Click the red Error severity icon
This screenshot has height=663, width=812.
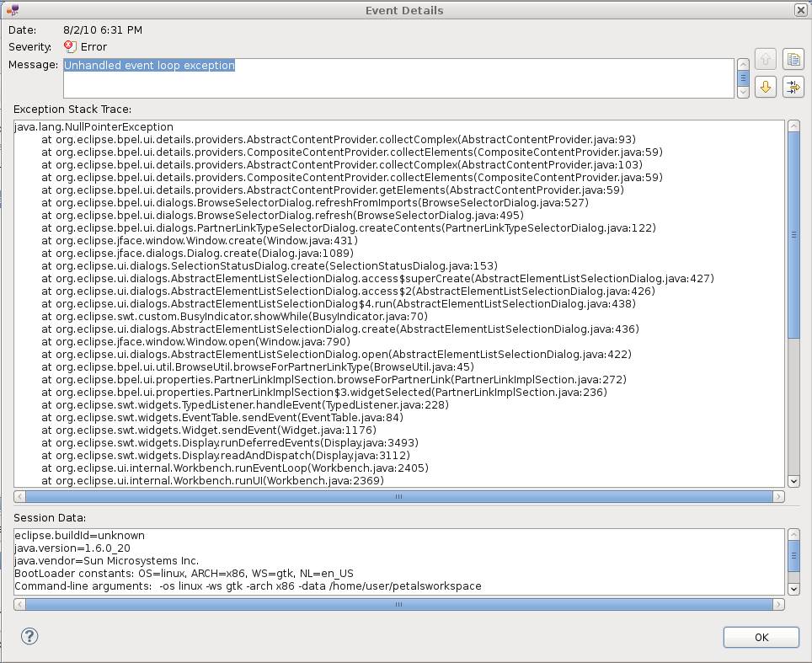click(70, 47)
